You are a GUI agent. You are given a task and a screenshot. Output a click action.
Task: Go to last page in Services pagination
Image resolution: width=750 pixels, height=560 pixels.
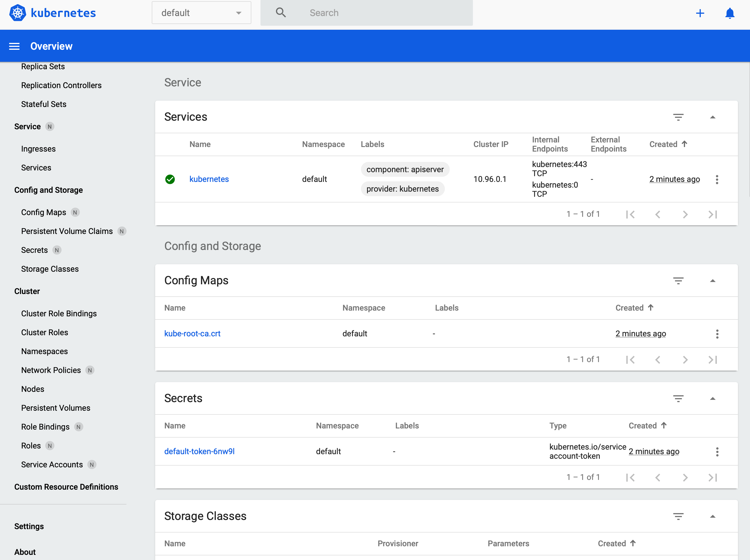tap(713, 215)
